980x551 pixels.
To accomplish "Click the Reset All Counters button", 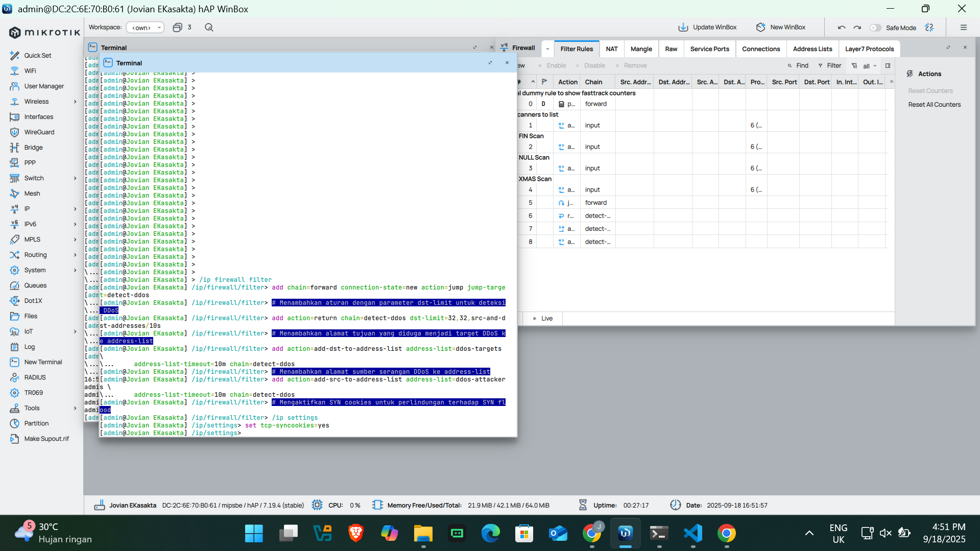I will tap(934, 105).
